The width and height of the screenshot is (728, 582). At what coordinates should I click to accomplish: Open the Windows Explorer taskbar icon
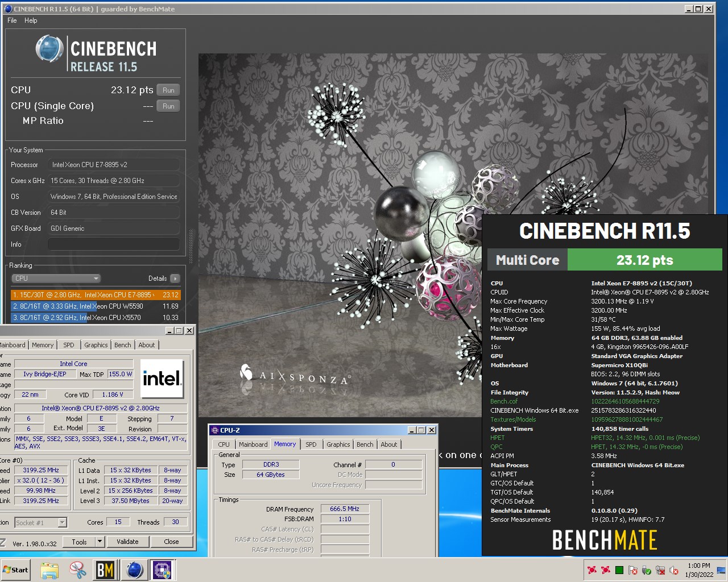pos(49,570)
